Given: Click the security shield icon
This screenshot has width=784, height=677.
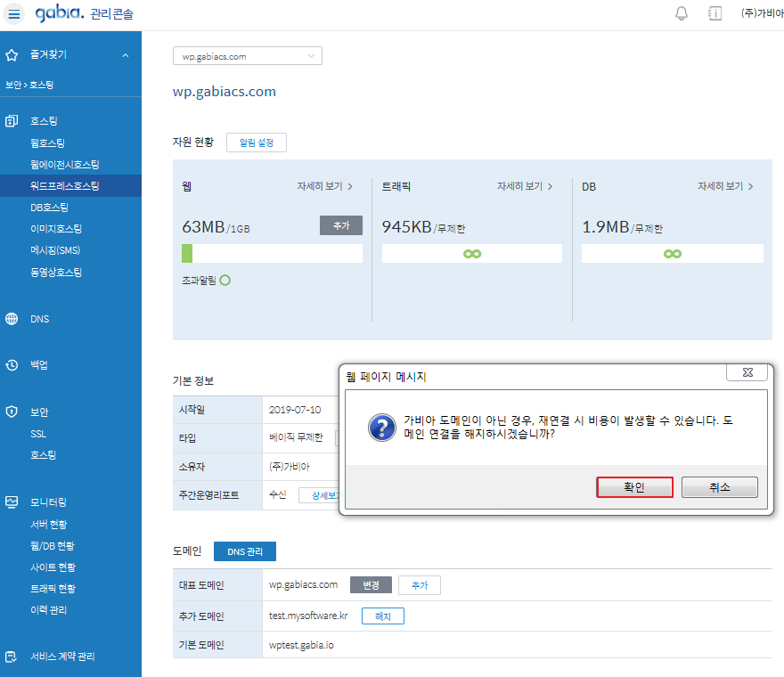Looking at the screenshot, I should click(x=12, y=412).
